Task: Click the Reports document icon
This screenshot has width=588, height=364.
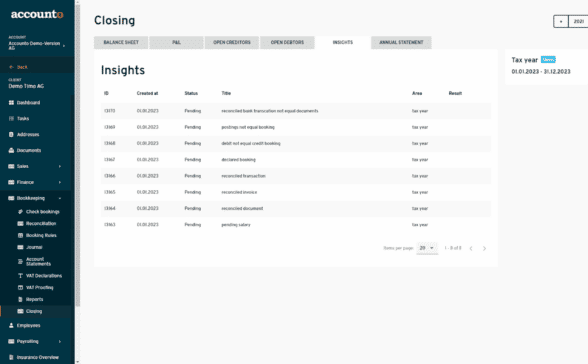Action: [x=21, y=299]
